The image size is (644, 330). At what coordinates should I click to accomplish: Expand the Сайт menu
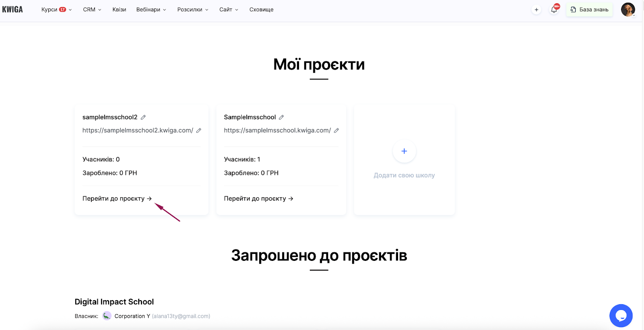(229, 10)
